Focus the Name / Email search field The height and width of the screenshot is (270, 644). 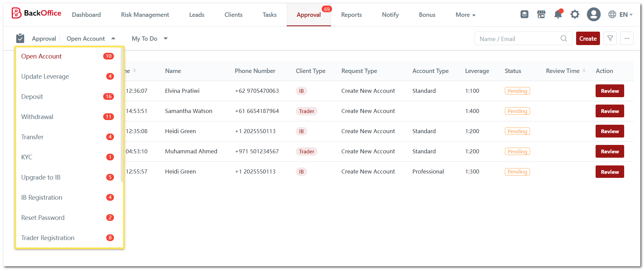(x=518, y=39)
